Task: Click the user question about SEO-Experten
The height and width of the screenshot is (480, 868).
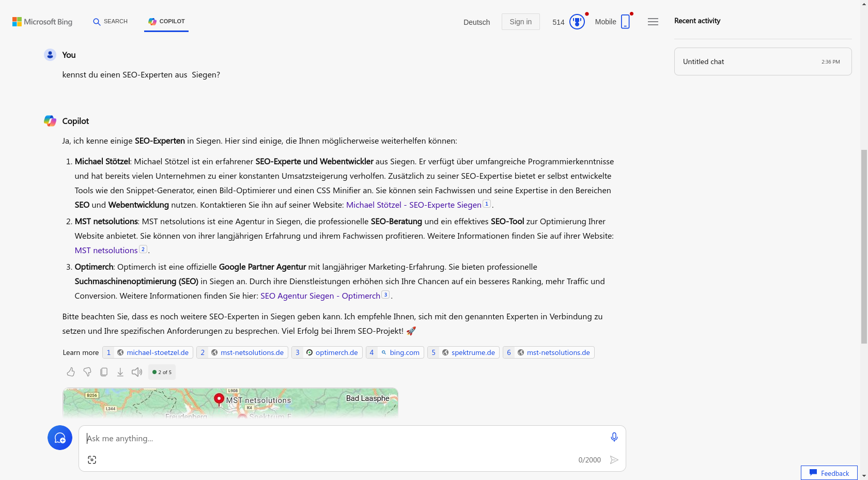Action: [141, 75]
